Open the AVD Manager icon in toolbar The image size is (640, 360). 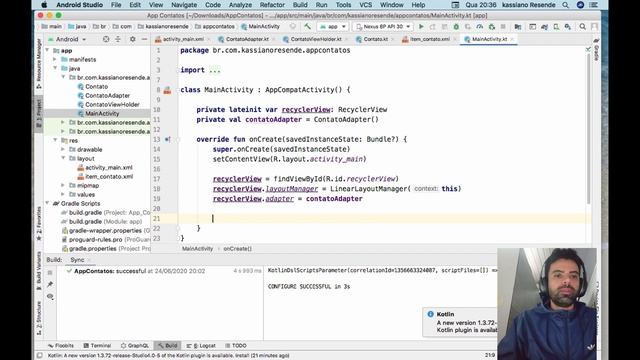pos(556,27)
